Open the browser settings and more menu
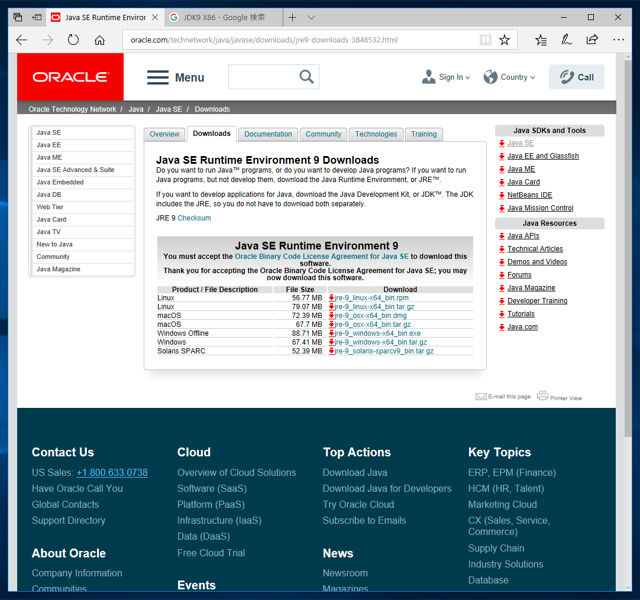Screen dimensions: 640x600 (618, 40)
